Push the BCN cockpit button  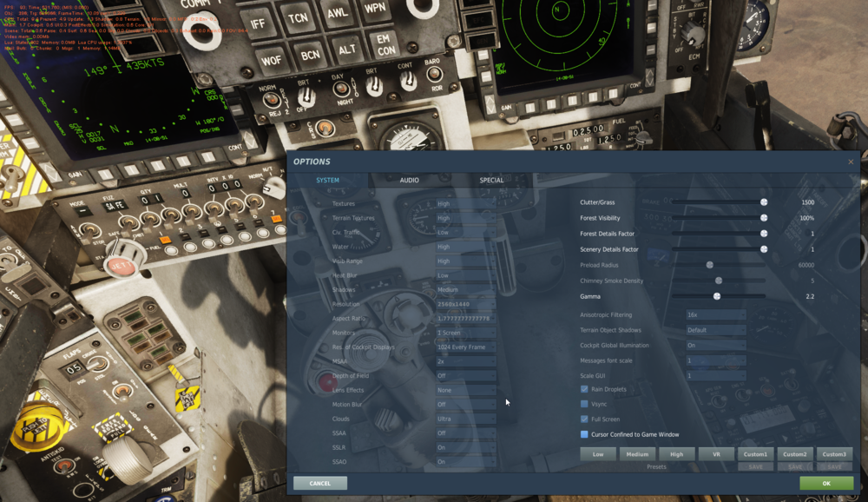click(x=310, y=55)
